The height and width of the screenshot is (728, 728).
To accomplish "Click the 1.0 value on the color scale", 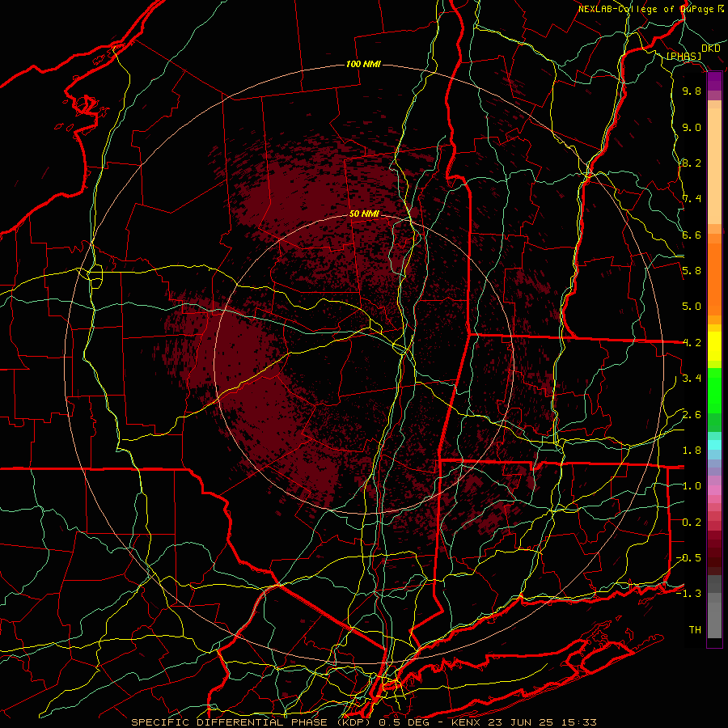I will (x=692, y=486).
